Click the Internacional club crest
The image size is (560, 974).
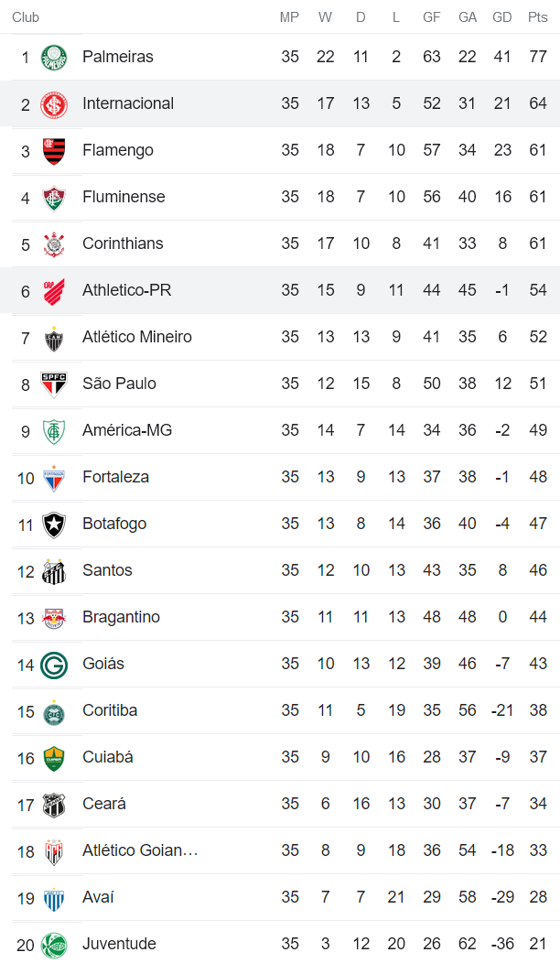pyautogui.click(x=54, y=104)
